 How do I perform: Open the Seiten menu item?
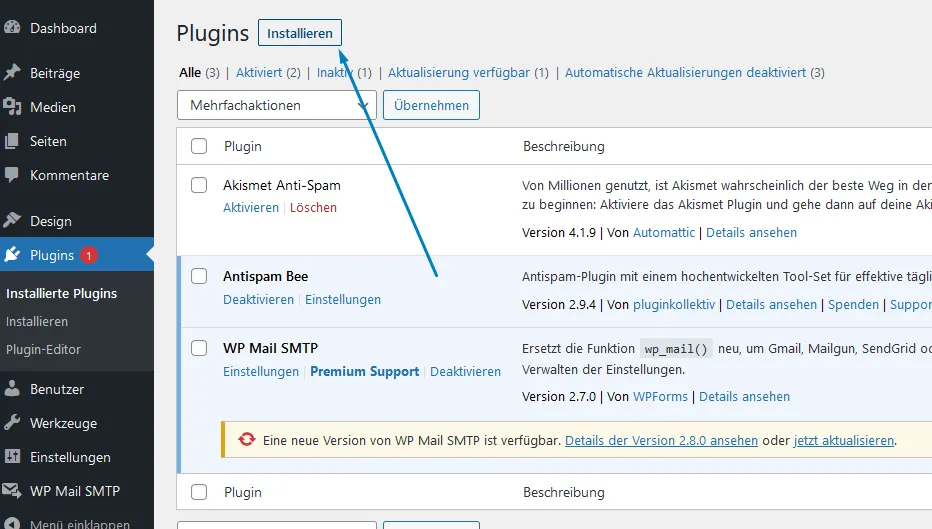(x=48, y=141)
